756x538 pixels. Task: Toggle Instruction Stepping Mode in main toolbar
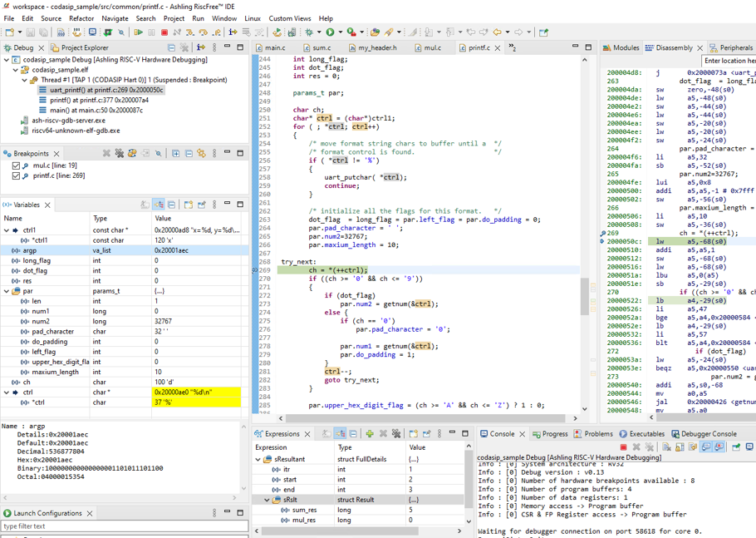(233, 32)
